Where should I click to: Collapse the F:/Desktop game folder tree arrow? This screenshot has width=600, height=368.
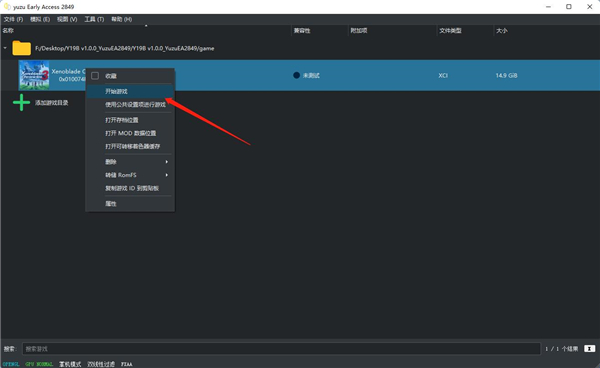(x=5, y=48)
